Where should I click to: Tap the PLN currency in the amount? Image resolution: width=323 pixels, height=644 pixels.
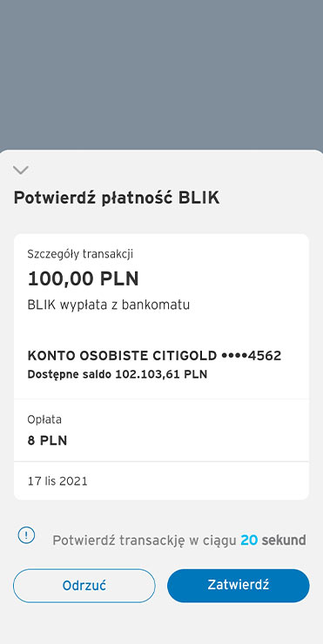pyautogui.click(x=118, y=278)
